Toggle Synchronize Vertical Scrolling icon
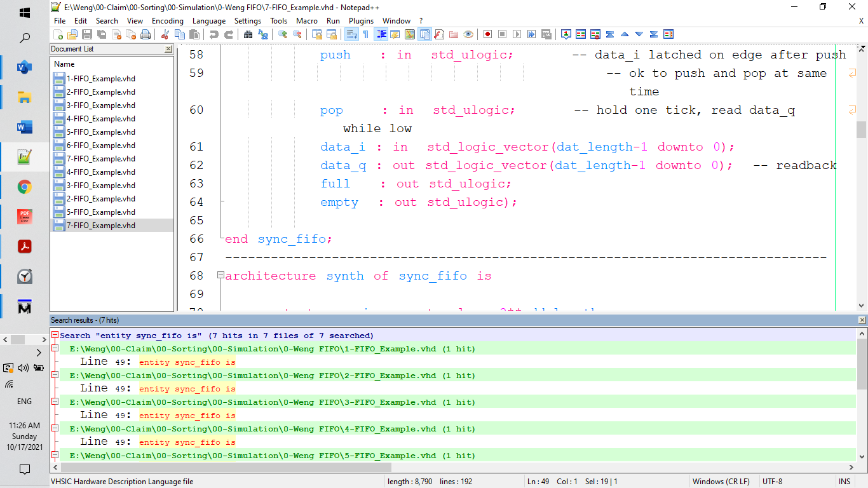Image resolution: width=868 pixels, height=488 pixels. click(316, 34)
